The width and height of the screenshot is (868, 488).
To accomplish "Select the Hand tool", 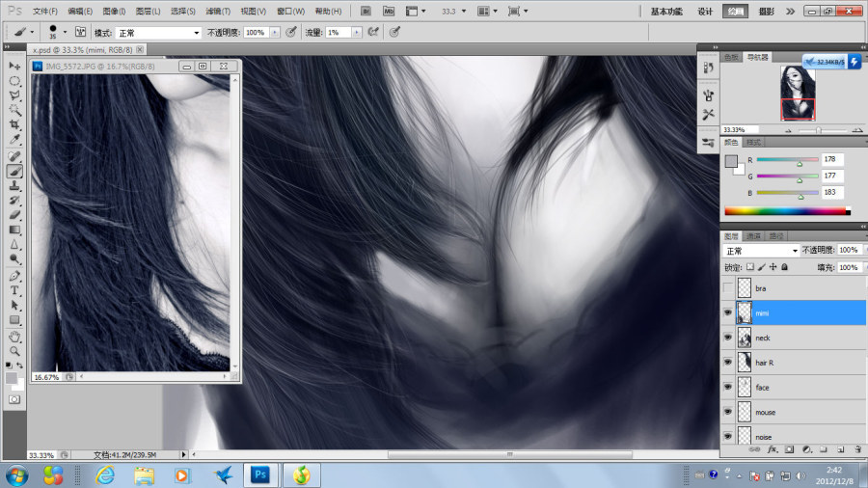I will [x=14, y=337].
